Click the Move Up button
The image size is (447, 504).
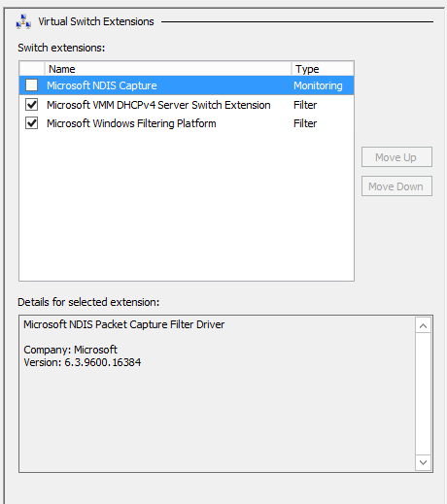pyautogui.click(x=396, y=157)
